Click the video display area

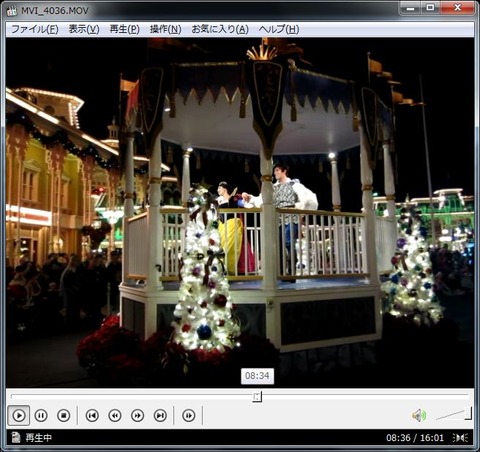point(240,212)
